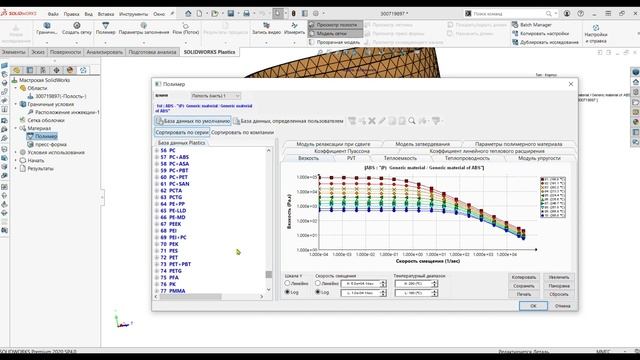Viewport: 640px width, 360px height.
Task: Switch to Теплоемкость tab
Action: [x=400, y=158]
